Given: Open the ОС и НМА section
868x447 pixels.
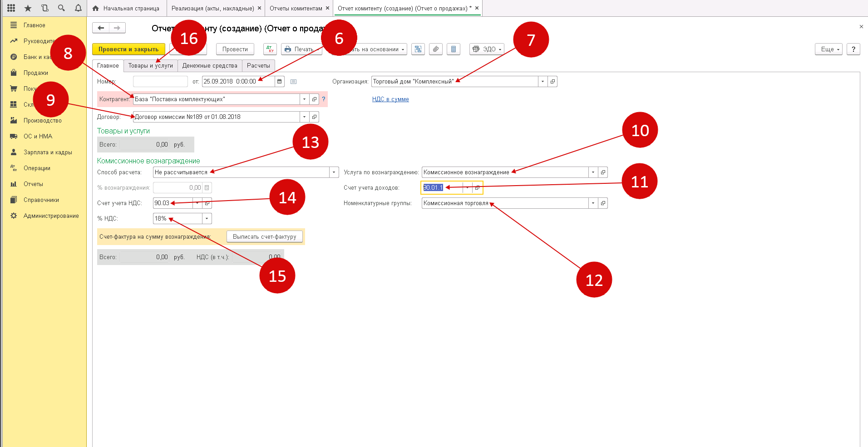Looking at the screenshot, I should [38, 137].
